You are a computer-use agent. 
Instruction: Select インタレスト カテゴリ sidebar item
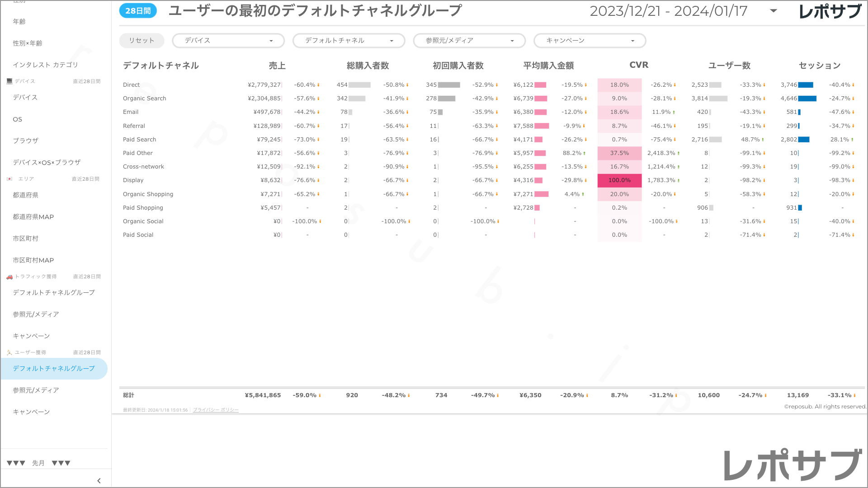point(45,65)
